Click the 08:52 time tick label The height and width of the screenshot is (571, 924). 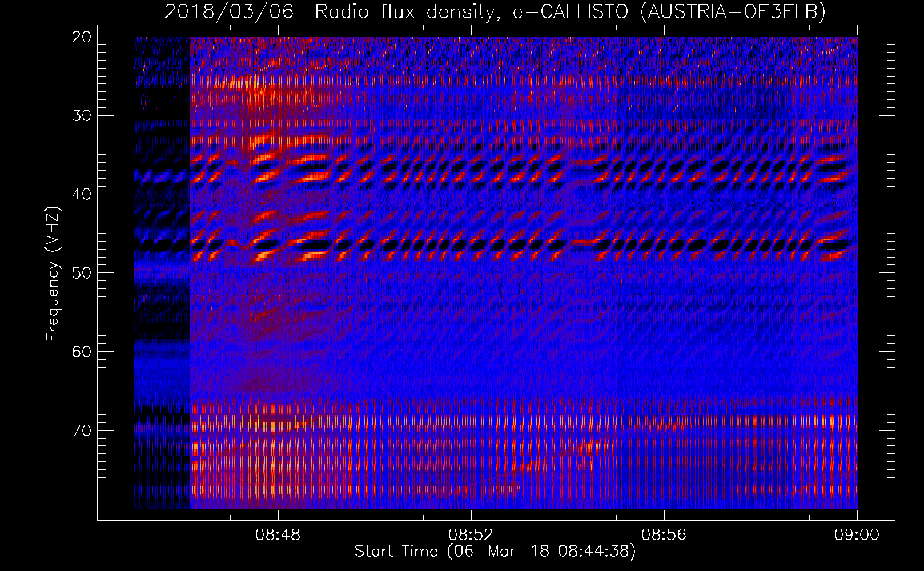tap(471, 535)
